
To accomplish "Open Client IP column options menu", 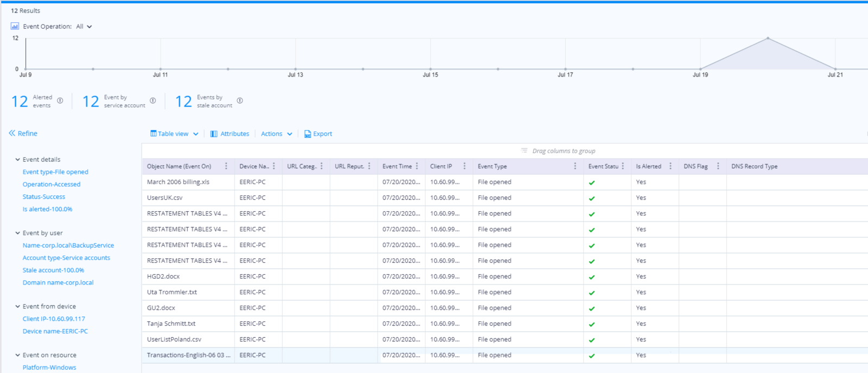I will click(464, 166).
